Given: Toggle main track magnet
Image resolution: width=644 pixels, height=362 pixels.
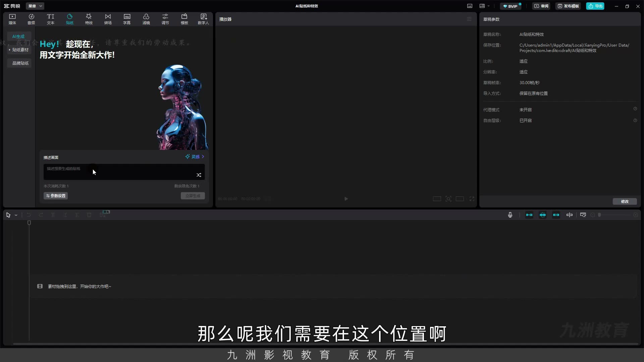Looking at the screenshot, I should [529, 215].
